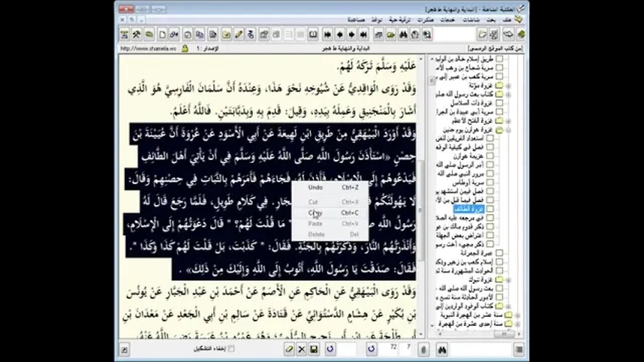Expand the سنة عشر من الهجرة النبوية node
The height and width of the screenshot is (362, 644).
point(518,315)
